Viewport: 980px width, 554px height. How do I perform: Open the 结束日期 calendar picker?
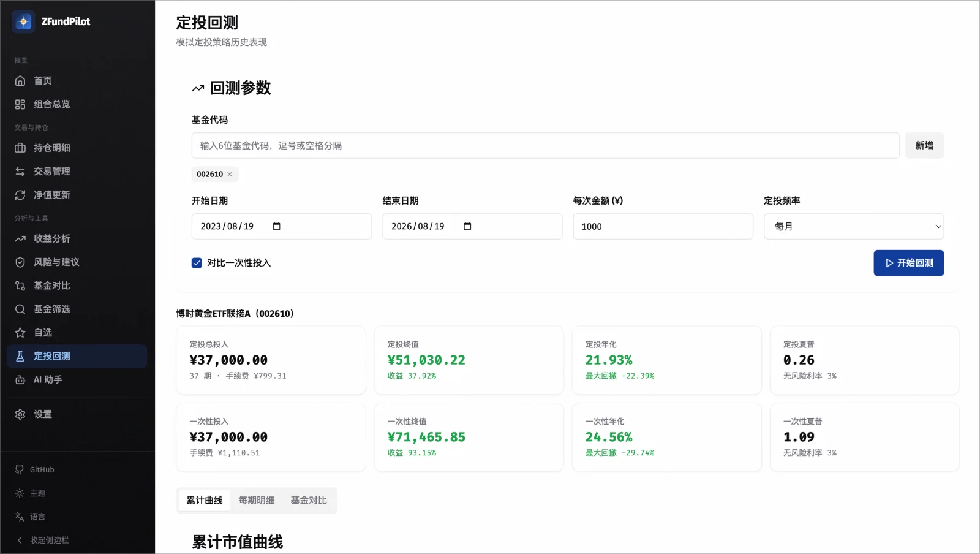(467, 227)
